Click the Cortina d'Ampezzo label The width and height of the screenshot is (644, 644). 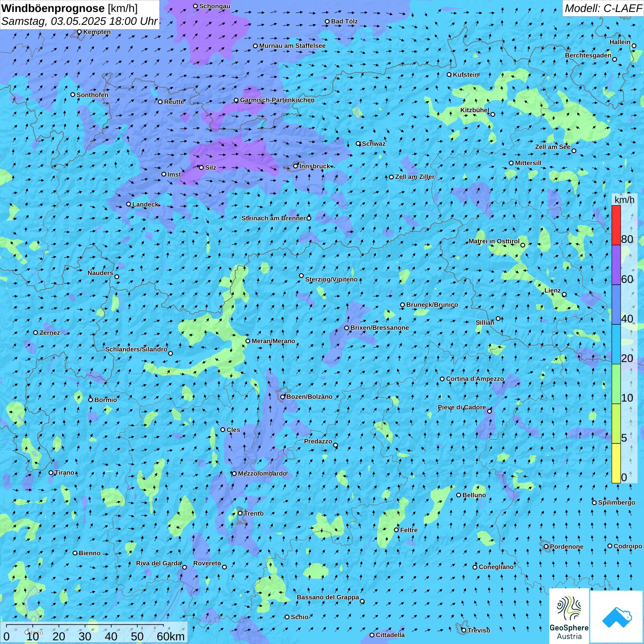pyautogui.click(x=475, y=379)
